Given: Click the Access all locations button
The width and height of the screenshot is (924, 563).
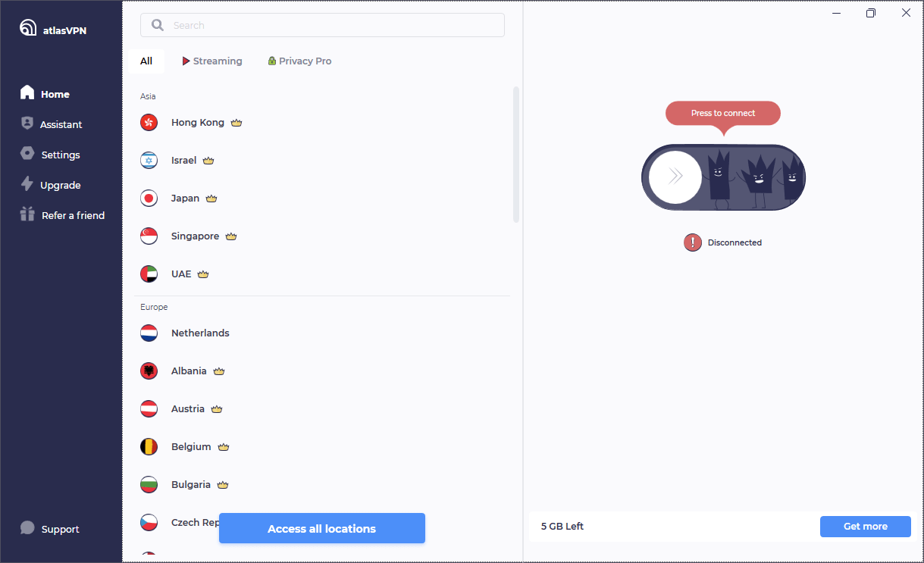Looking at the screenshot, I should click(322, 528).
